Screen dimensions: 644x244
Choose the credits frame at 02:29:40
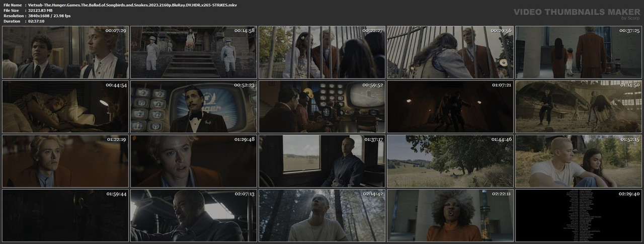(579, 215)
